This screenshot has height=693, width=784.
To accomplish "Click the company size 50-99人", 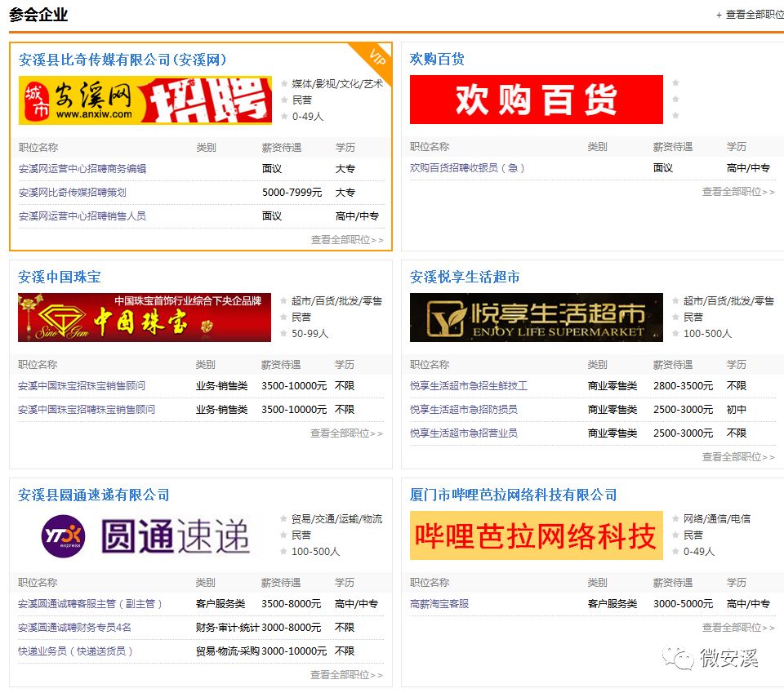I will tap(310, 333).
